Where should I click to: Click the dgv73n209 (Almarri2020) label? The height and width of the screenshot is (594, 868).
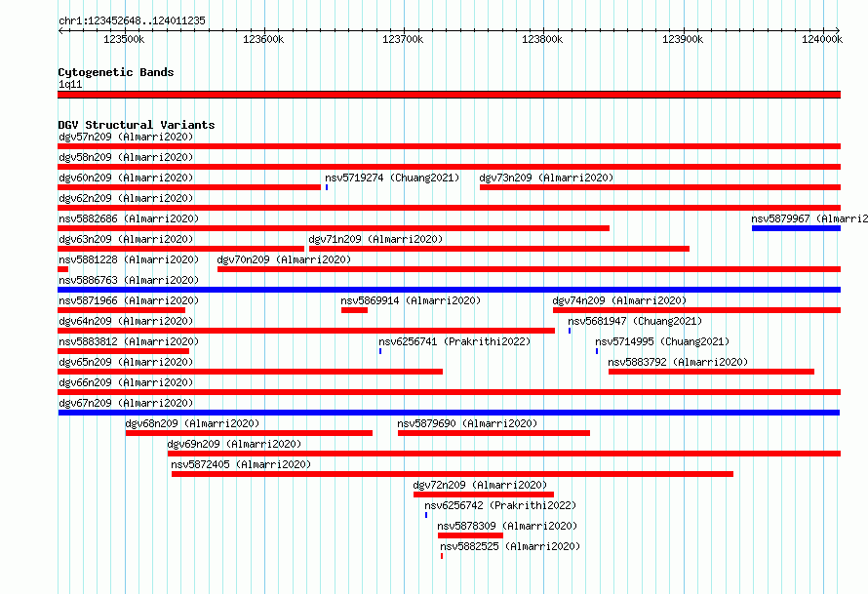tap(546, 178)
